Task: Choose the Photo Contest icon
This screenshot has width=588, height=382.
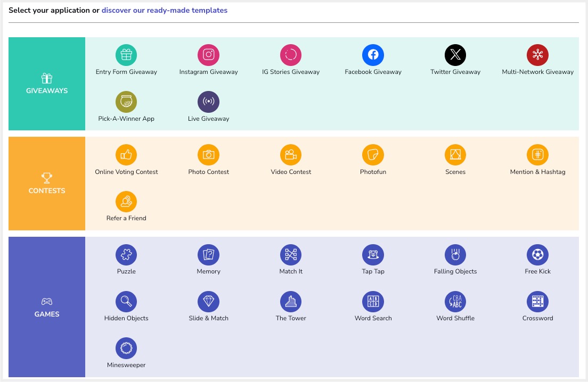Action: [208, 155]
